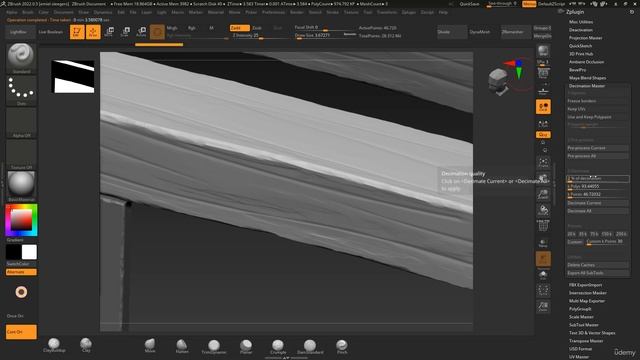Expand the 3D Print Hub section
Screen dimensions: 640x360
coord(581,54)
